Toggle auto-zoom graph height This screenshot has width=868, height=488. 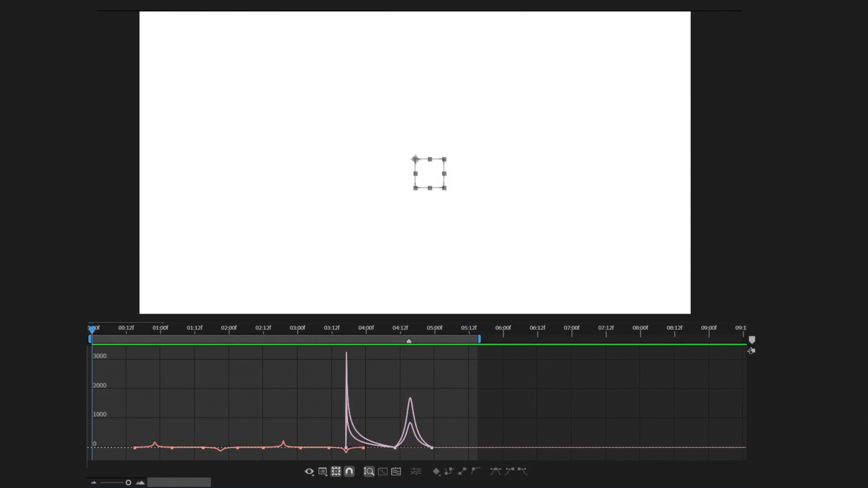pyautogui.click(x=369, y=471)
